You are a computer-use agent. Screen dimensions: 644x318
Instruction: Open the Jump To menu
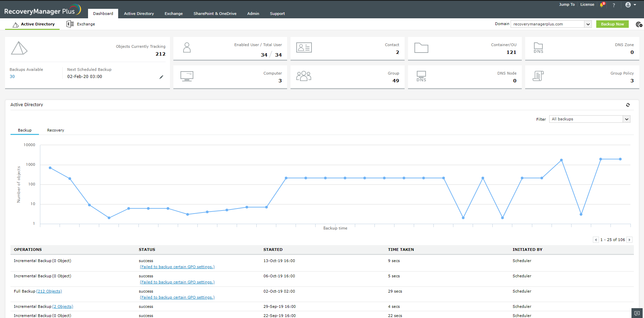[x=566, y=5]
